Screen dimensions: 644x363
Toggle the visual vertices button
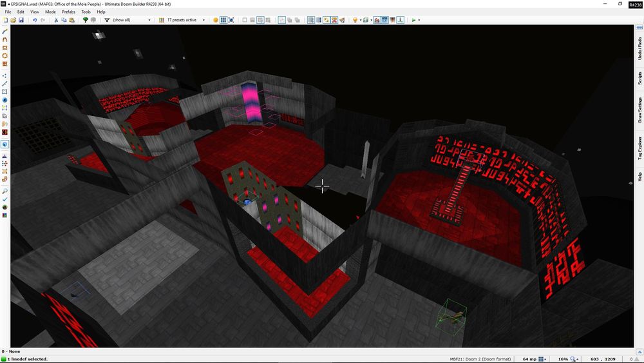[x=401, y=20]
